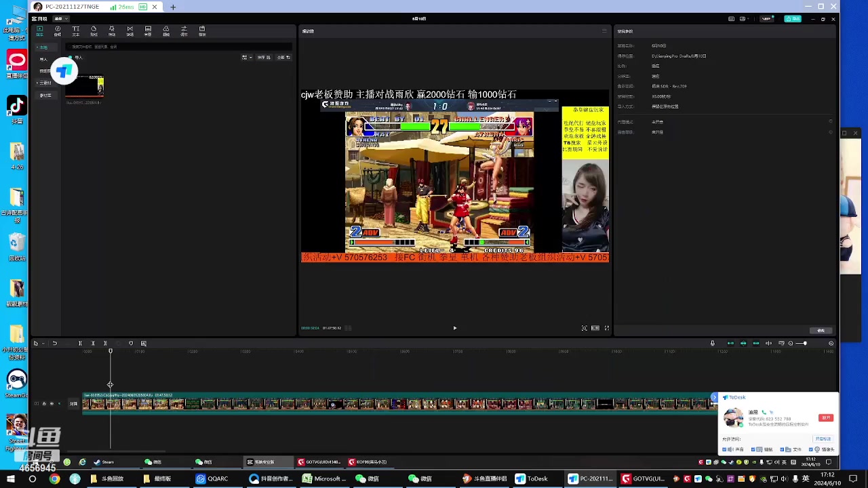Open the grid view dropdown

pyautogui.click(x=247, y=58)
